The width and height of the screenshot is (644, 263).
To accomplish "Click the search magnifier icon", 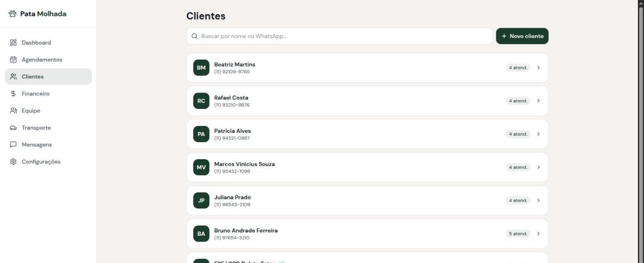I will (195, 36).
